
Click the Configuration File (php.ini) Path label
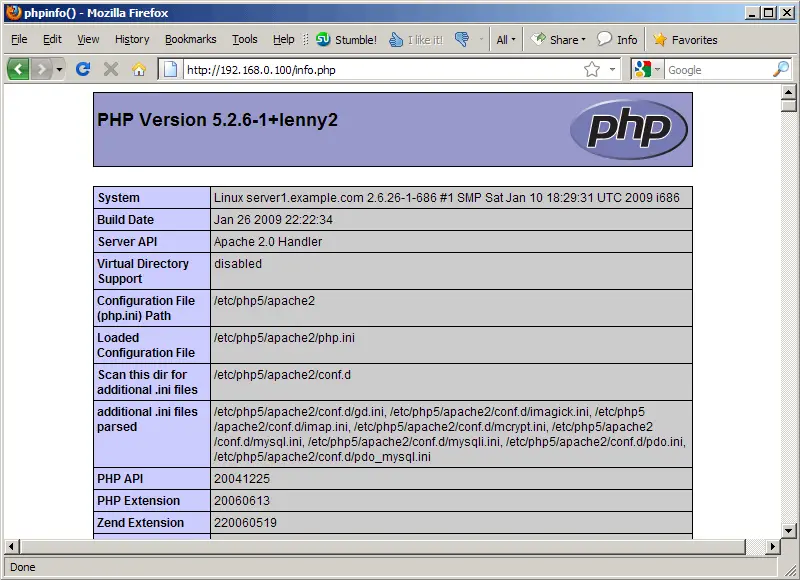146,308
